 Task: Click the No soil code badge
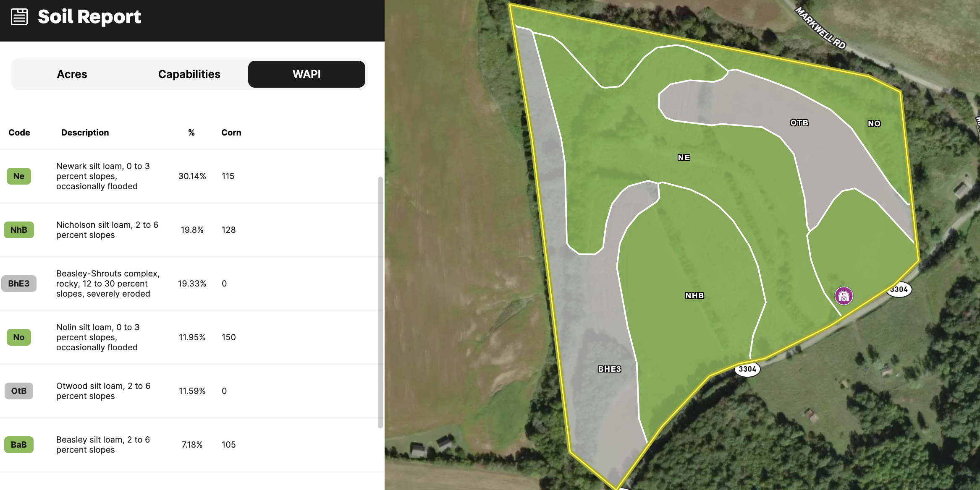tap(19, 337)
